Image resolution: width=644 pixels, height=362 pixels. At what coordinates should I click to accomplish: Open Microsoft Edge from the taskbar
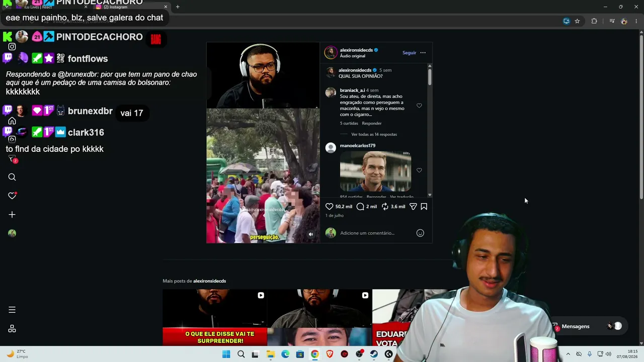285,354
